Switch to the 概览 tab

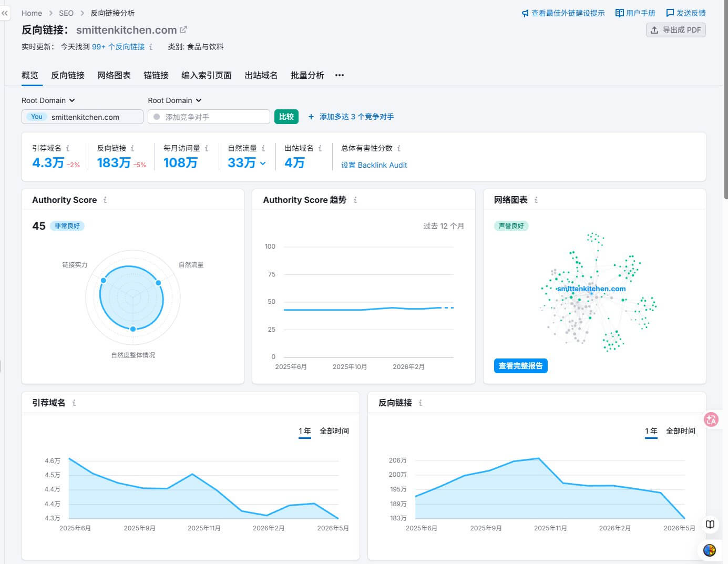(30, 75)
